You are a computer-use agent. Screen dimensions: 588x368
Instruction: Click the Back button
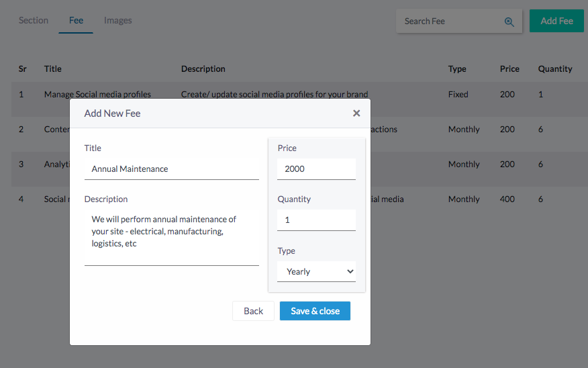(253, 311)
